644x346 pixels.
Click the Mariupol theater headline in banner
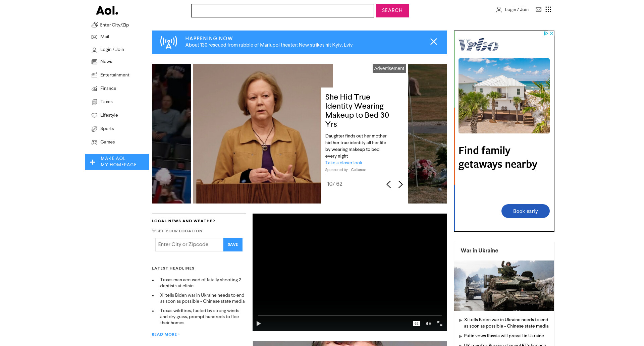(269, 45)
